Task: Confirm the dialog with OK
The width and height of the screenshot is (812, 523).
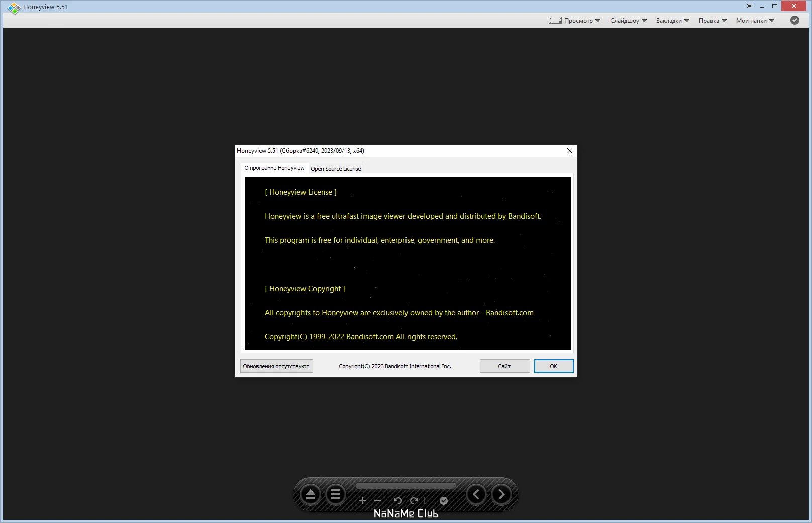Action: click(554, 366)
